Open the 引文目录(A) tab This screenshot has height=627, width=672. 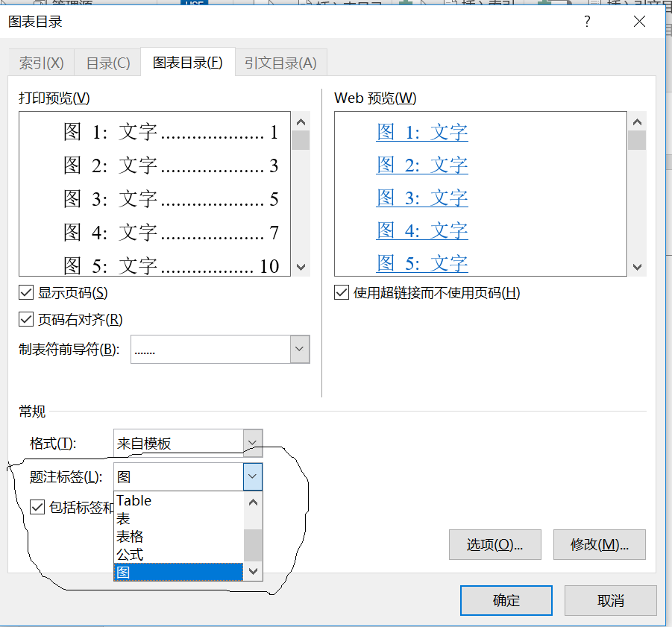pyautogui.click(x=280, y=63)
